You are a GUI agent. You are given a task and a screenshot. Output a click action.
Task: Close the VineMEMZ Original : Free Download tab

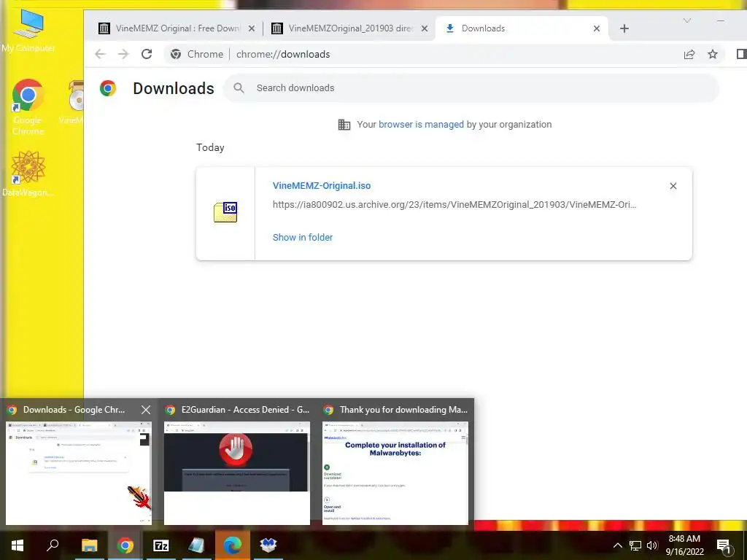pos(252,28)
